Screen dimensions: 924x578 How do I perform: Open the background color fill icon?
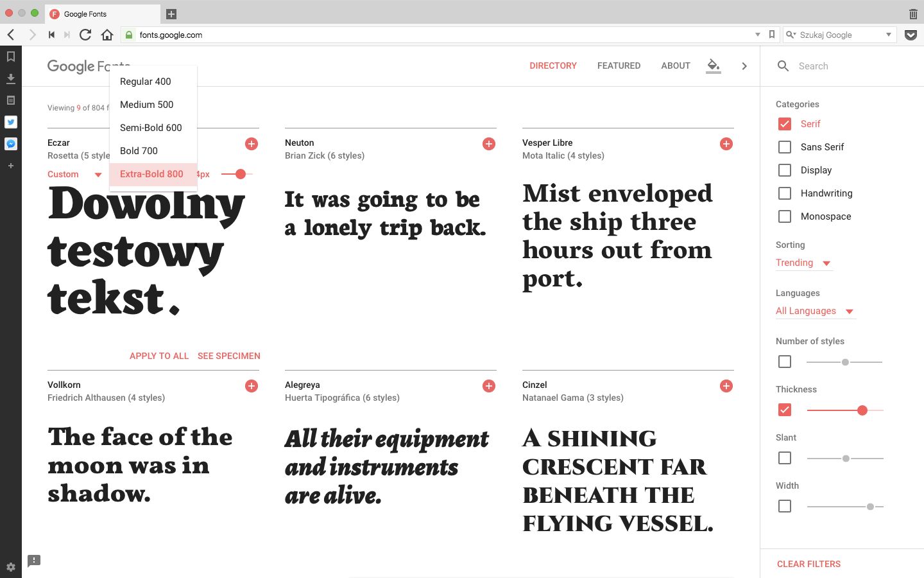tap(714, 66)
